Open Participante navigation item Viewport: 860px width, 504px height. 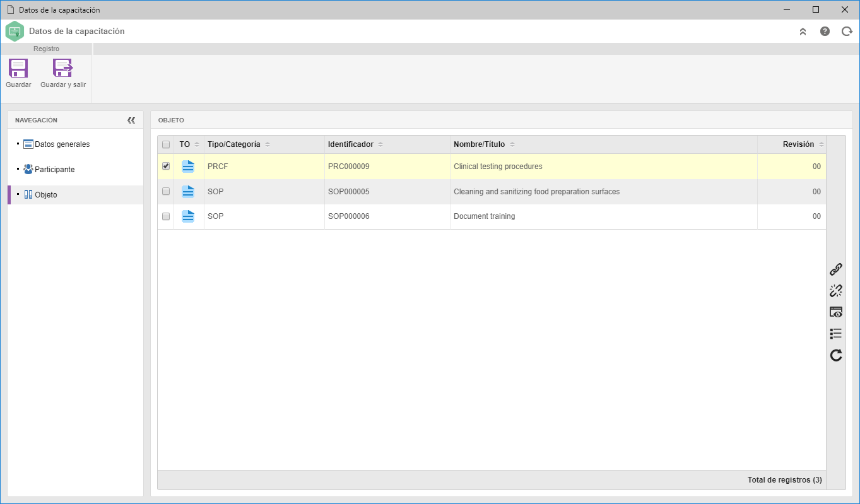(75, 170)
